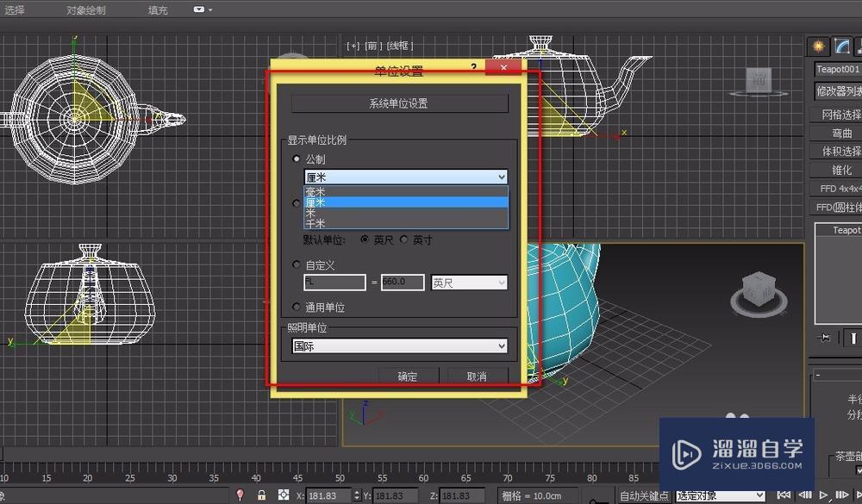Select 英尺 as default unit
Image resolution: width=862 pixels, height=504 pixels.
365,240
